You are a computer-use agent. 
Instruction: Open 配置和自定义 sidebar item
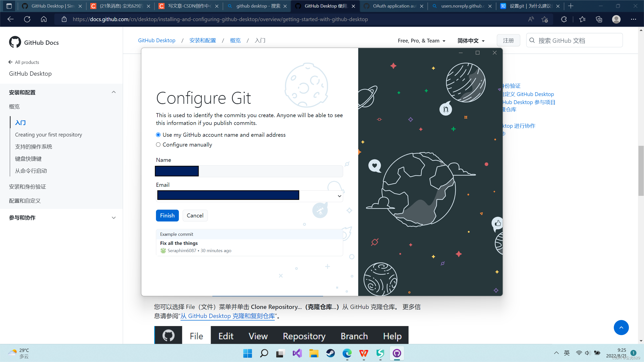pyautogui.click(x=25, y=201)
